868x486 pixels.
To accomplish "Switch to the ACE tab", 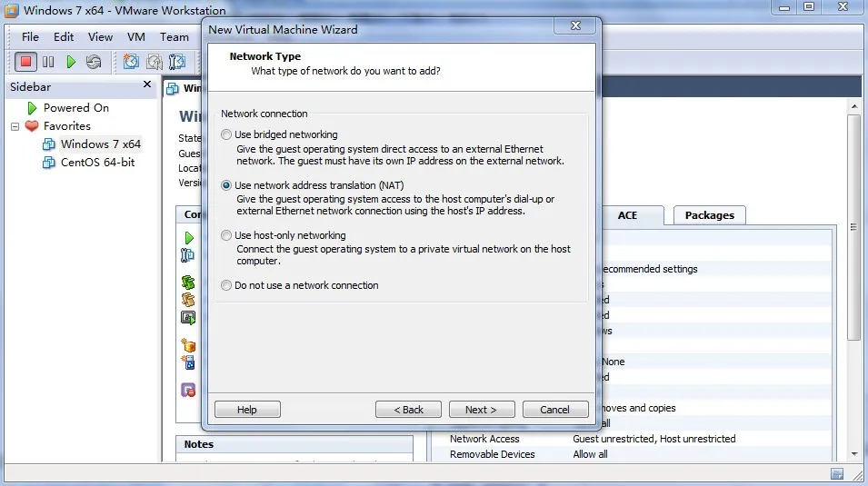I will (628, 215).
